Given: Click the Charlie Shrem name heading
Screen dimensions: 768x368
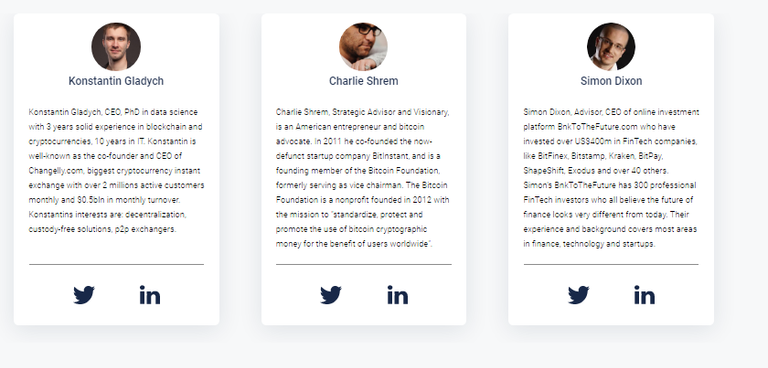Looking at the screenshot, I should 363,81.
